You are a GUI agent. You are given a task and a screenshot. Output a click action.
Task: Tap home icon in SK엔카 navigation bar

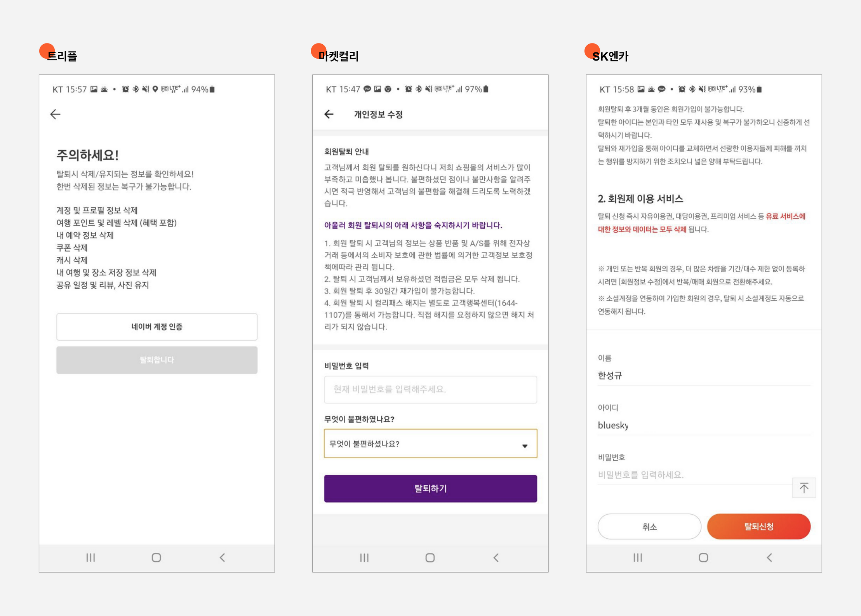[x=703, y=558]
